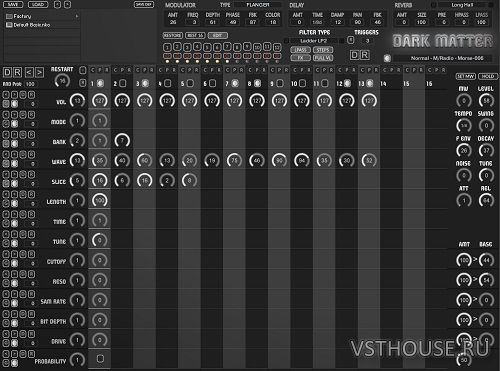
Task: Click the Factory folder icon
Action: 9,16
